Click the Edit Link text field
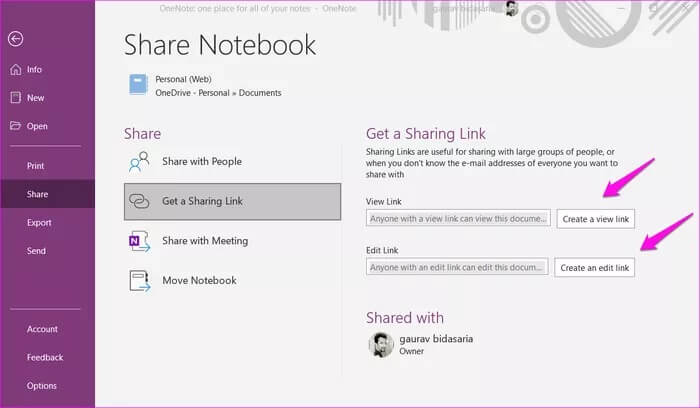The height and width of the screenshot is (408, 700). [457, 267]
